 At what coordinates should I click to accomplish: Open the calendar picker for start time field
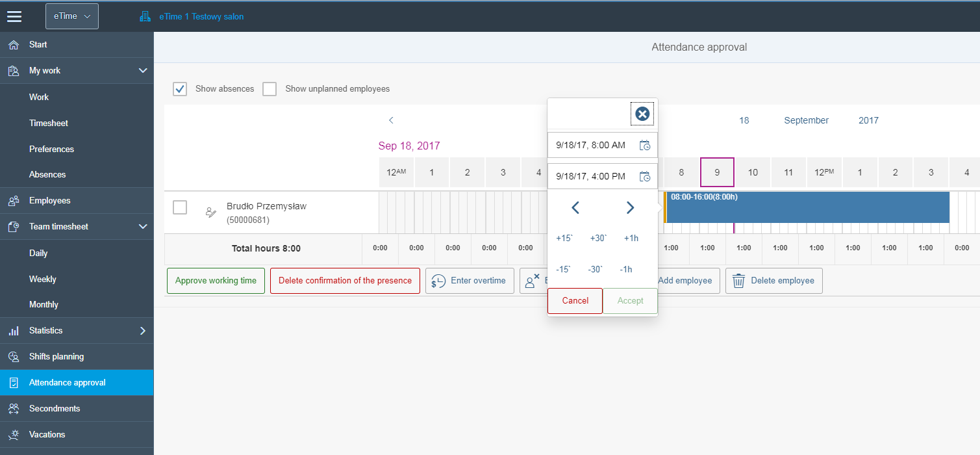tap(645, 145)
